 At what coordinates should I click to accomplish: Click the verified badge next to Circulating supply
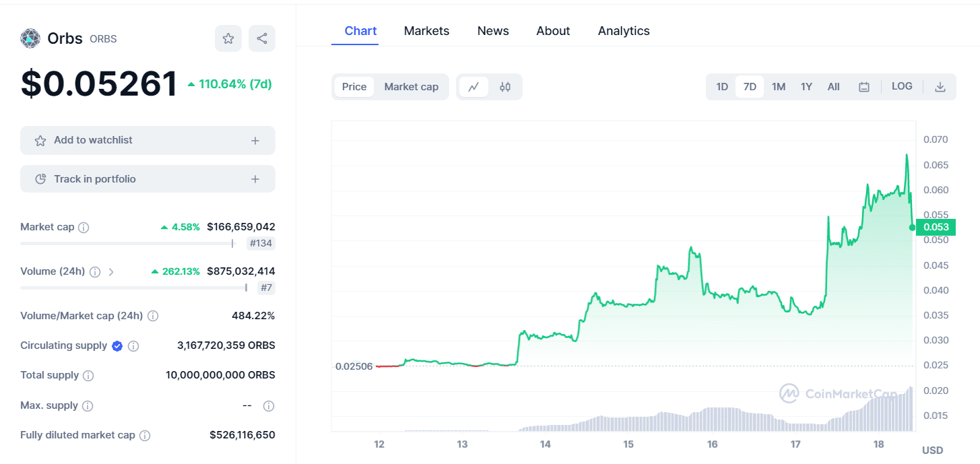(117, 345)
